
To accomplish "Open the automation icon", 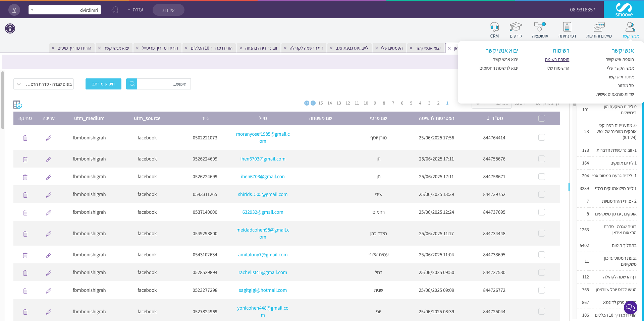I will tap(540, 27).
